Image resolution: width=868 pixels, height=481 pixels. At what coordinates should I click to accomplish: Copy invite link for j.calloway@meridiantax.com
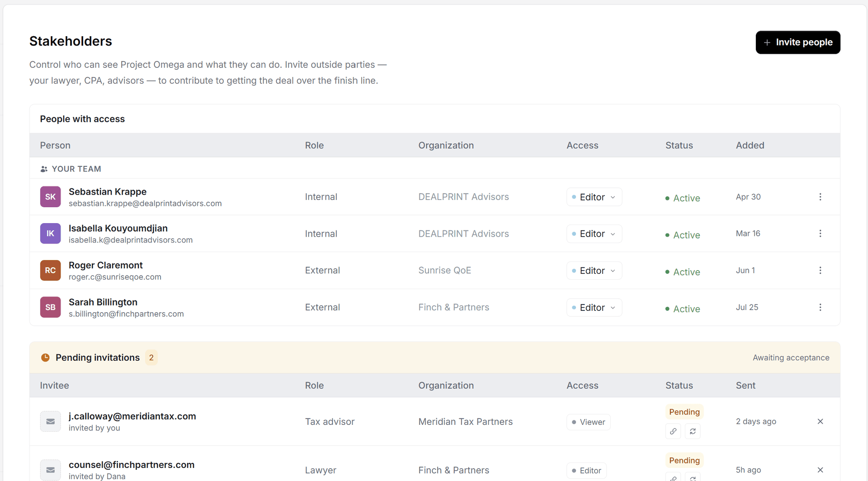(x=673, y=431)
